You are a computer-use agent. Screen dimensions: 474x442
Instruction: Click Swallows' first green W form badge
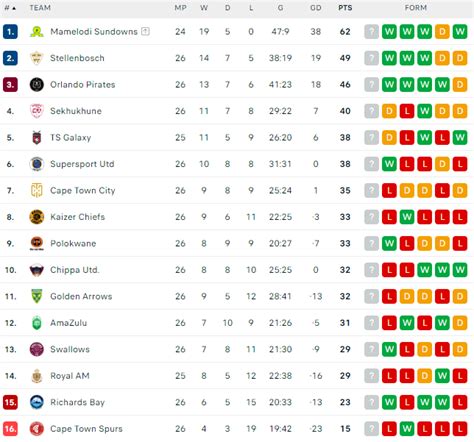pos(389,349)
